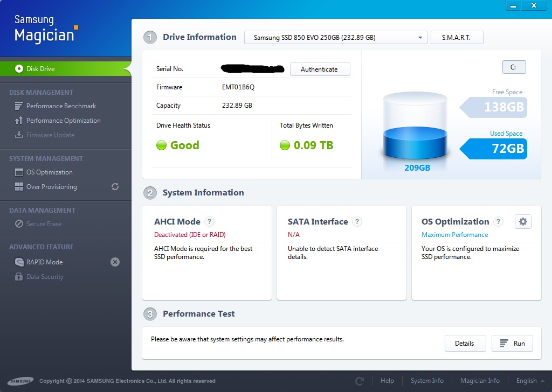
Task: Click Maximum Performance status text
Action: (x=455, y=234)
